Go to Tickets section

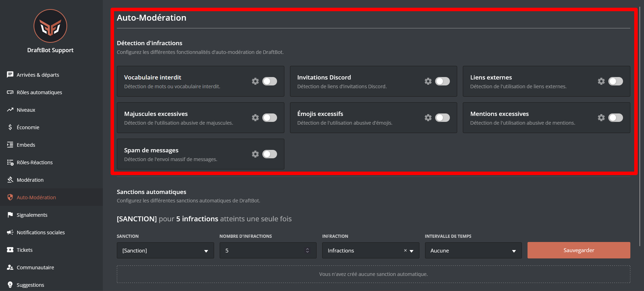pyautogui.click(x=51, y=250)
